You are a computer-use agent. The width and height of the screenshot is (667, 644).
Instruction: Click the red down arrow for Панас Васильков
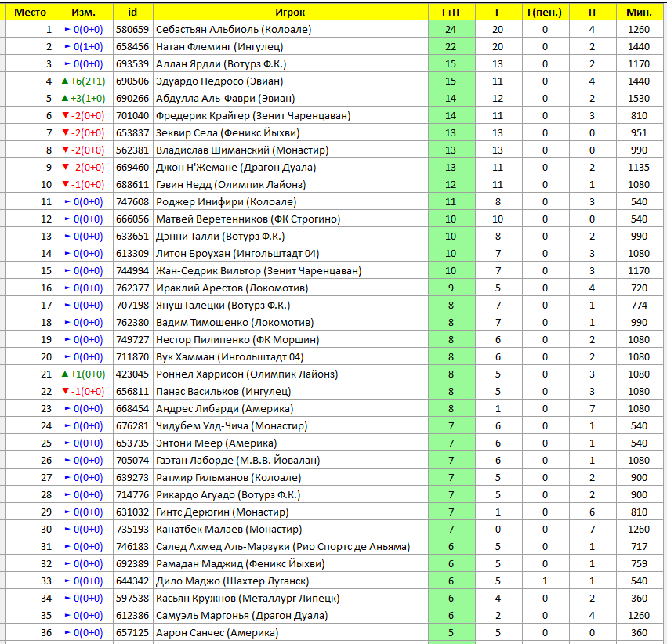tap(66, 391)
